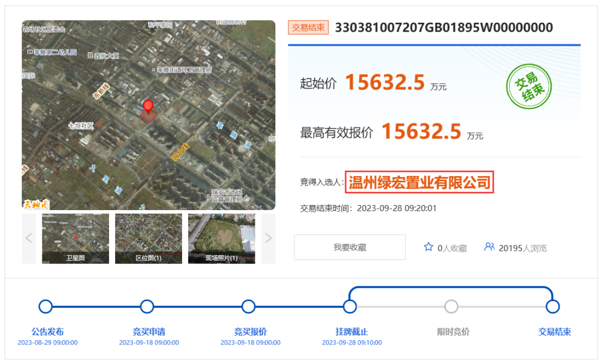Click the green 交易结束 stamp
Screen dimensions: 601x364
528,88
